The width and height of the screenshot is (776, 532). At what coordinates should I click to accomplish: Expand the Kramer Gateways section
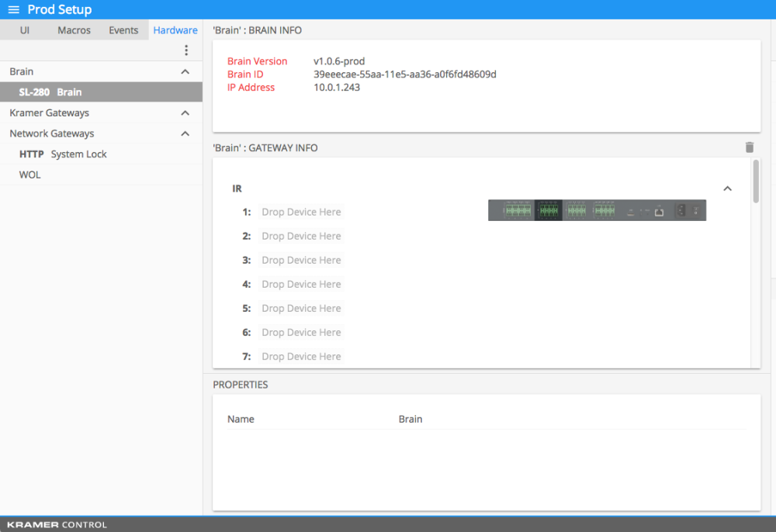(185, 112)
